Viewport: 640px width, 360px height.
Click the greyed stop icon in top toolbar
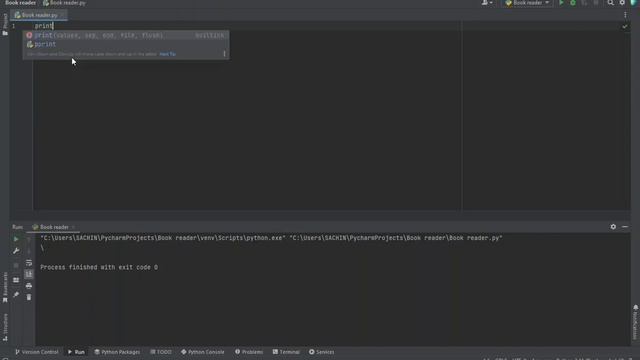tap(596, 3)
